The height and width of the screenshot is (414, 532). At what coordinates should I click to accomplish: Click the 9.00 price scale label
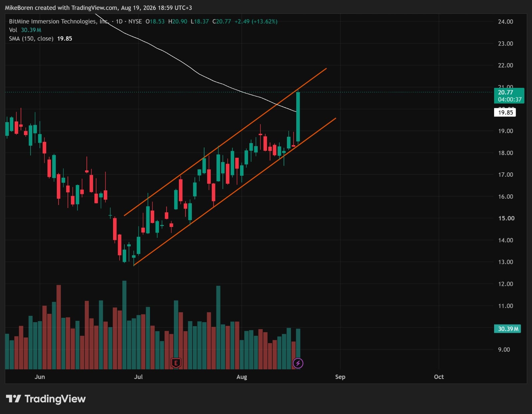point(504,349)
